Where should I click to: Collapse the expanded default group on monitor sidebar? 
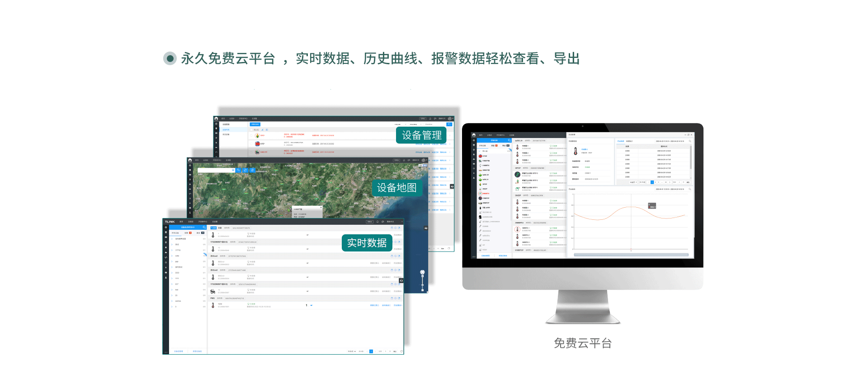[x=480, y=151]
